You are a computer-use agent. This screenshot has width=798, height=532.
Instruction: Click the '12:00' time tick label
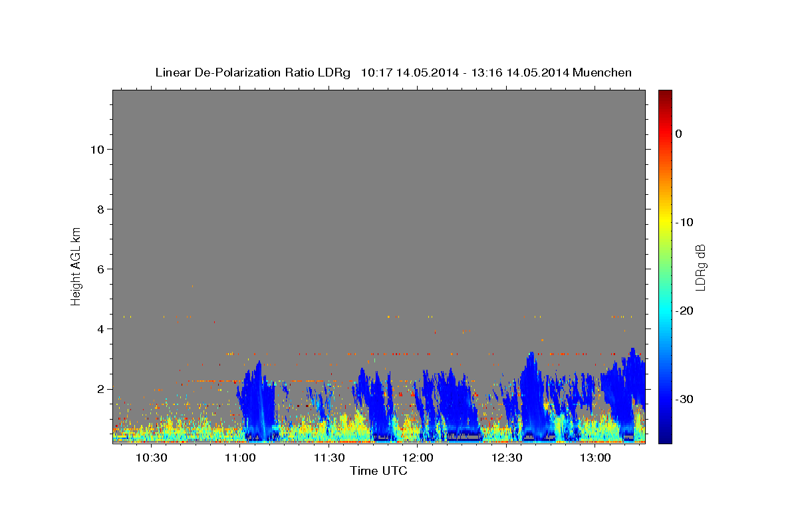click(x=418, y=458)
